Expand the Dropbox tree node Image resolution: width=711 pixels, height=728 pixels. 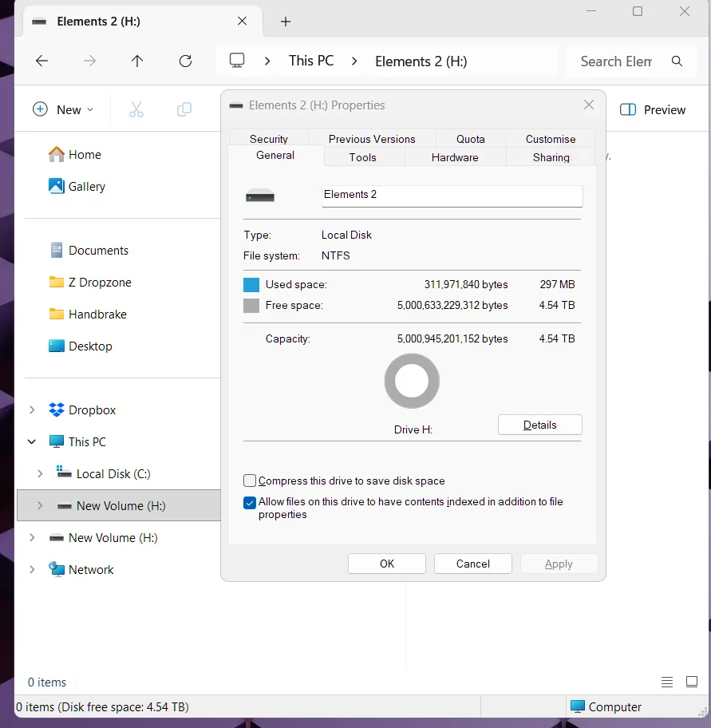pyautogui.click(x=32, y=410)
